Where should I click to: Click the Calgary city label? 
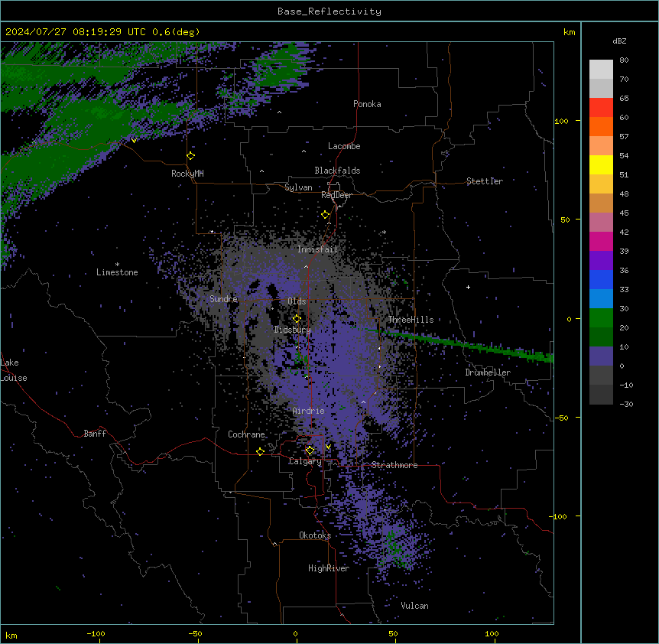point(305,461)
